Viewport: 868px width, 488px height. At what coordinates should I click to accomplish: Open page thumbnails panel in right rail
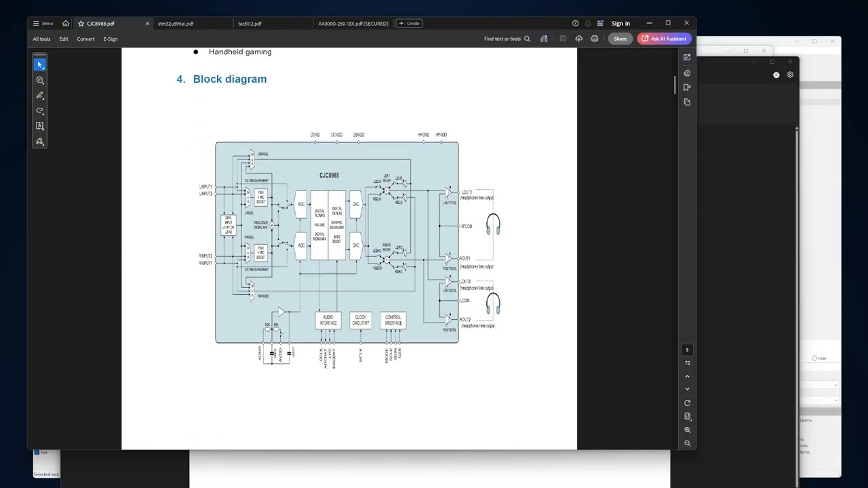[687, 102]
